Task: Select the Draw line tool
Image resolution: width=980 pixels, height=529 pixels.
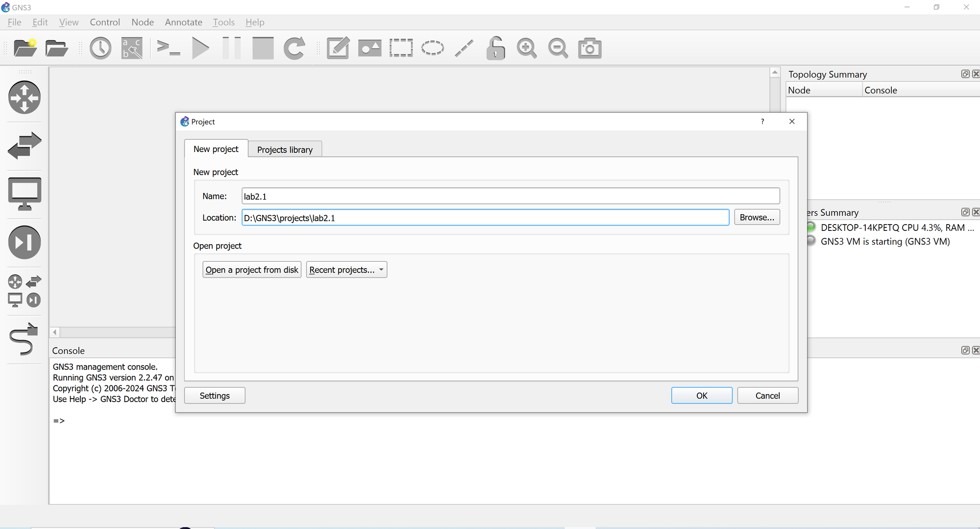Action: point(464,48)
